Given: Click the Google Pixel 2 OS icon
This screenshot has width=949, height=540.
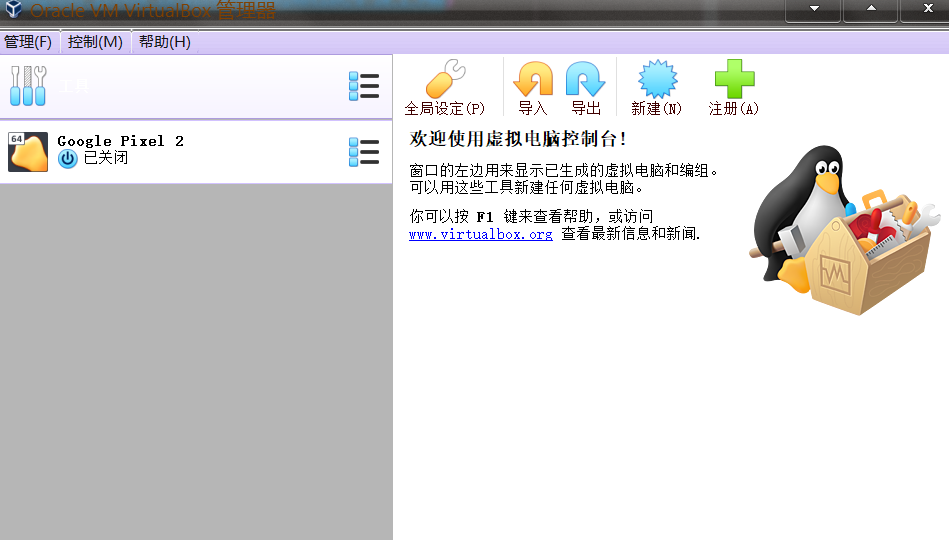Looking at the screenshot, I should pyautogui.click(x=28, y=152).
